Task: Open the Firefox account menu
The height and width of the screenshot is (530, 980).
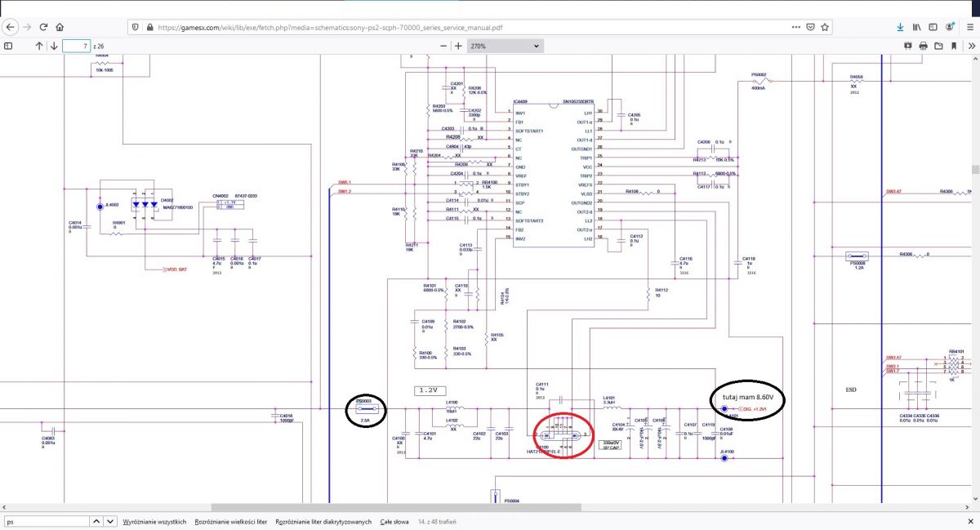Action: pos(950,27)
